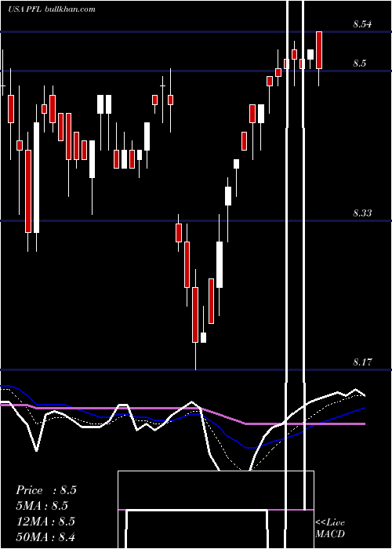Click the 8.33 price level label

coord(362,213)
